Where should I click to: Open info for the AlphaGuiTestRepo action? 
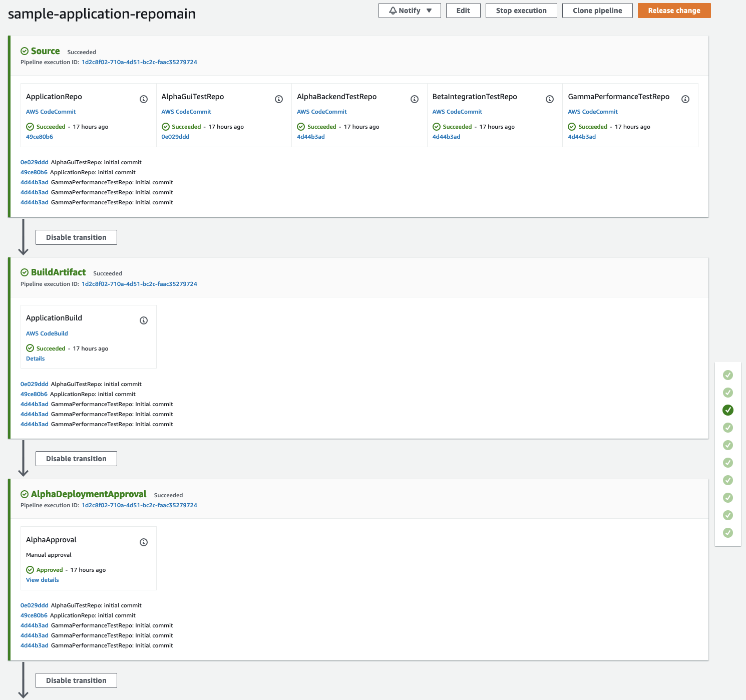point(279,99)
